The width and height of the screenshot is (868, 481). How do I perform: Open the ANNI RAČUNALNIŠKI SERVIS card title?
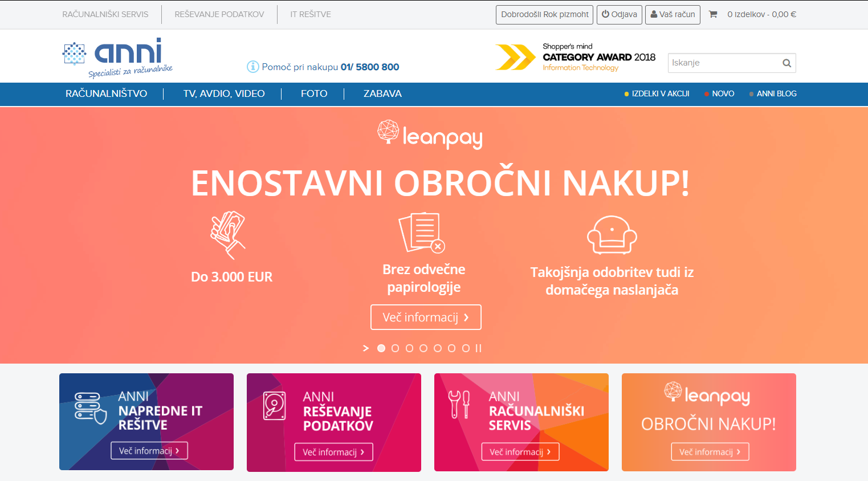click(536, 410)
